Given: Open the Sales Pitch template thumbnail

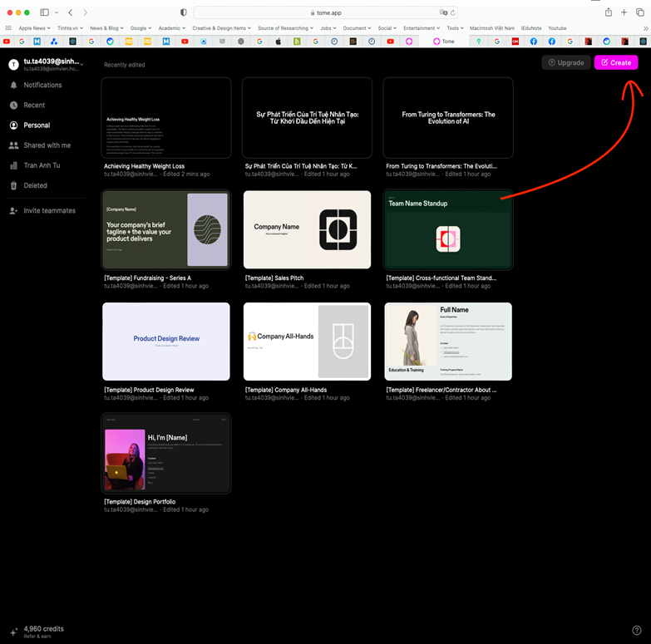Looking at the screenshot, I should point(308,230).
